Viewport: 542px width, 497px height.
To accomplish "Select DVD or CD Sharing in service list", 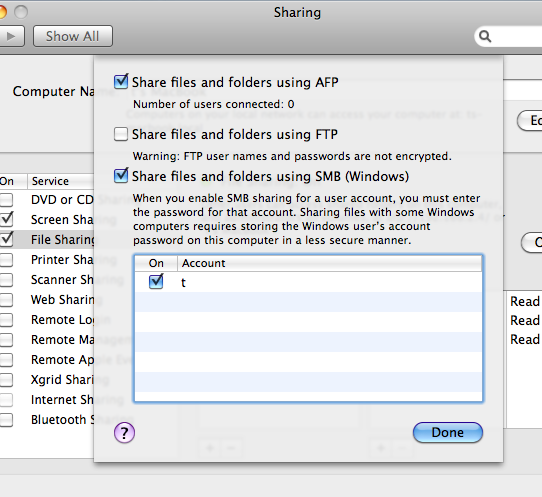I will [x=62, y=200].
